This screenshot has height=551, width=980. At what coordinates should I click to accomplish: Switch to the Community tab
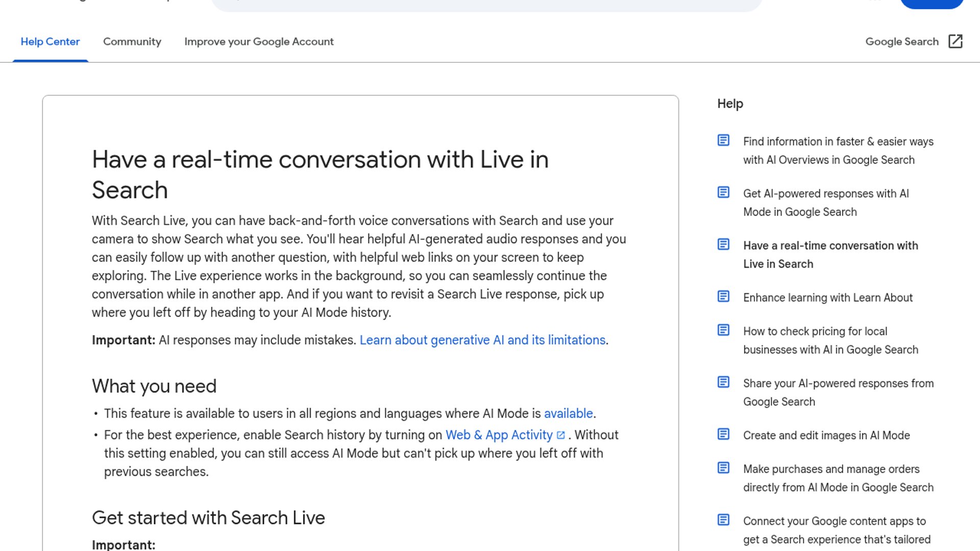click(132, 42)
